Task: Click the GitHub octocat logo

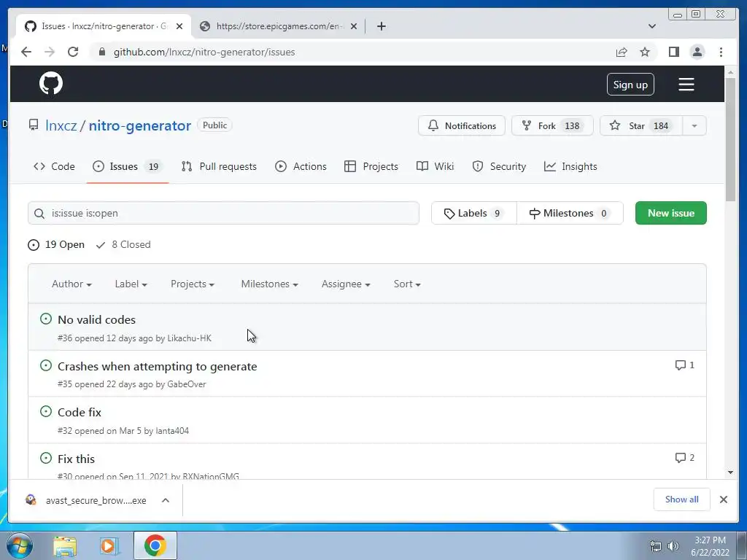Action: click(x=51, y=83)
